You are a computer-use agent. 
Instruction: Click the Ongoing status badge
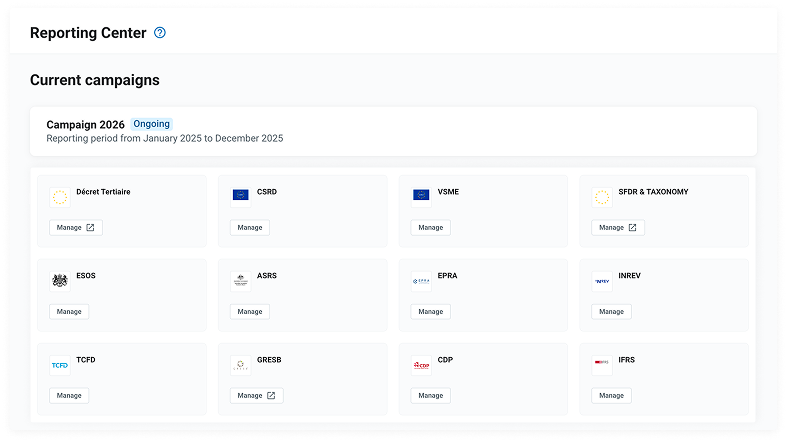pos(152,124)
